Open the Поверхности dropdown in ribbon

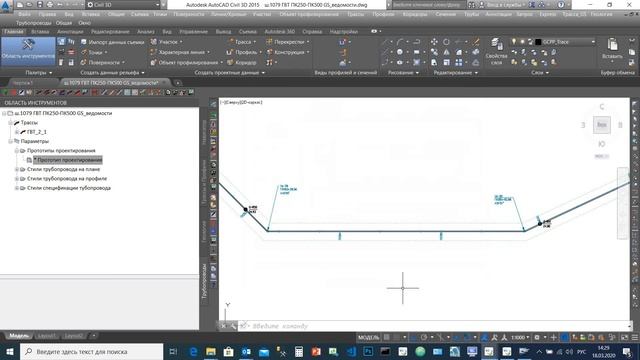[x=103, y=62]
